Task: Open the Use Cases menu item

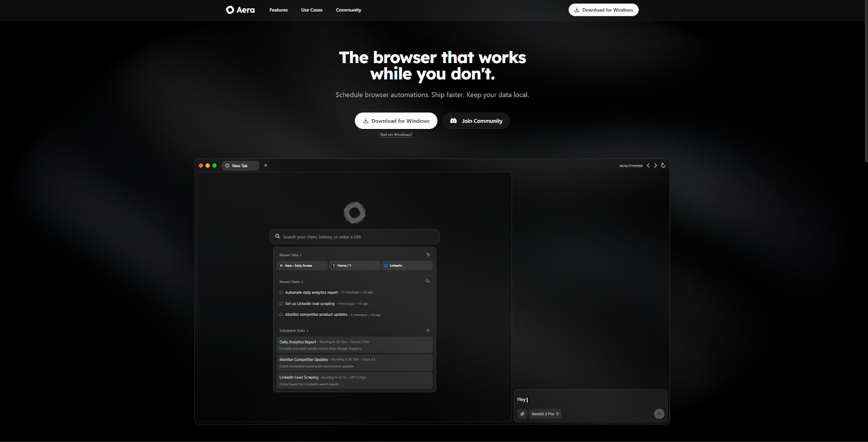Action: click(312, 10)
